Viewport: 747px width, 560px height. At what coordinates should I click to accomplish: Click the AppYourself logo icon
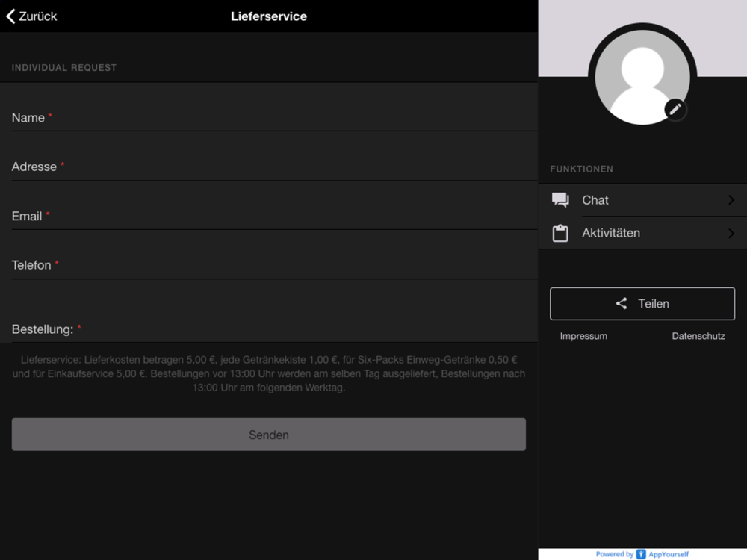641,554
